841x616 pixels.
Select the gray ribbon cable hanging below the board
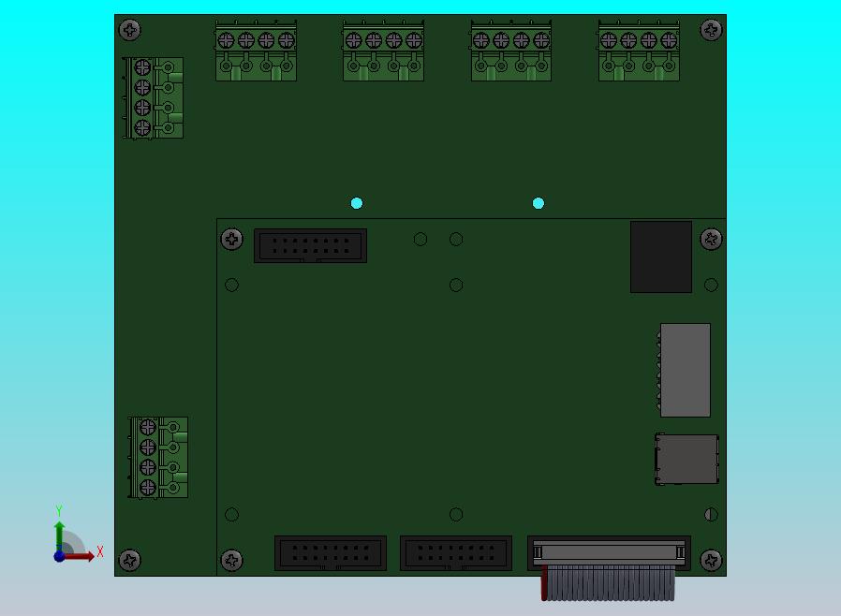(x=608, y=582)
